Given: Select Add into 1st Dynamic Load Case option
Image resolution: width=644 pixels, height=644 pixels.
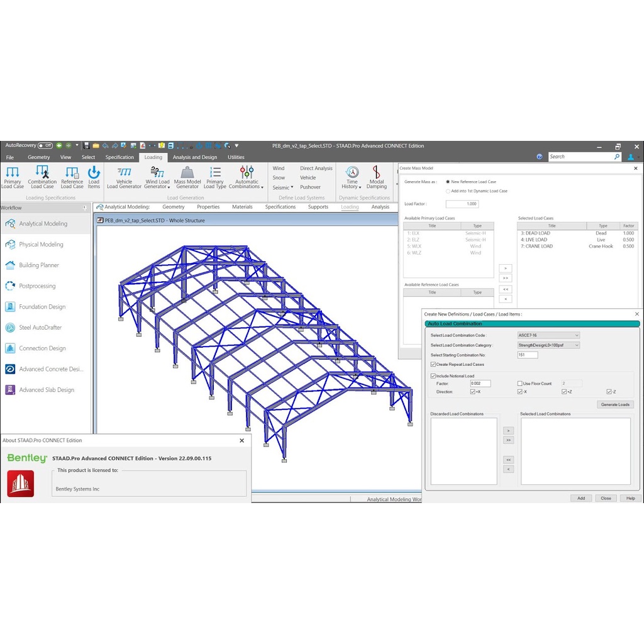Looking at the screenshot, I should point(448,191).
